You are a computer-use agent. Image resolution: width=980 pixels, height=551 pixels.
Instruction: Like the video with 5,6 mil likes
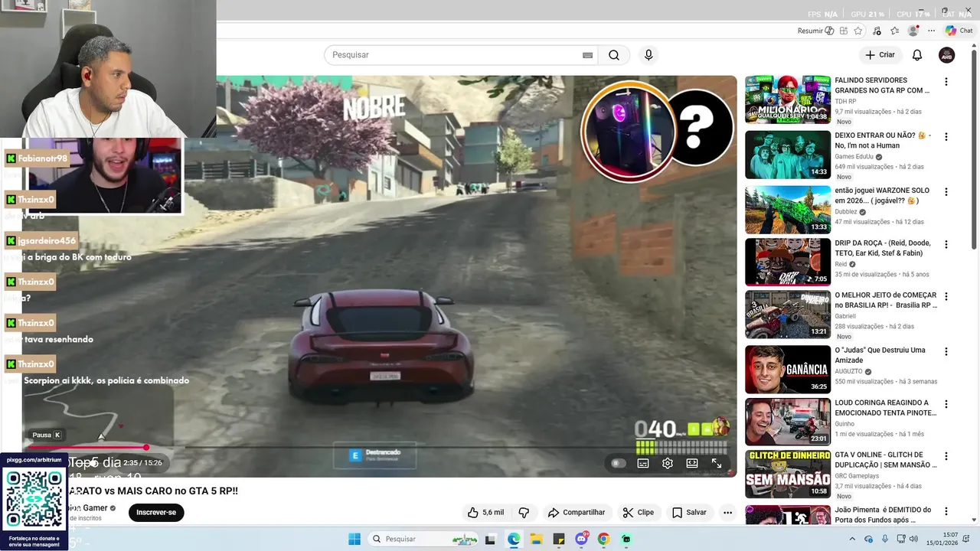pyautogui.click(x=485, y=513)
